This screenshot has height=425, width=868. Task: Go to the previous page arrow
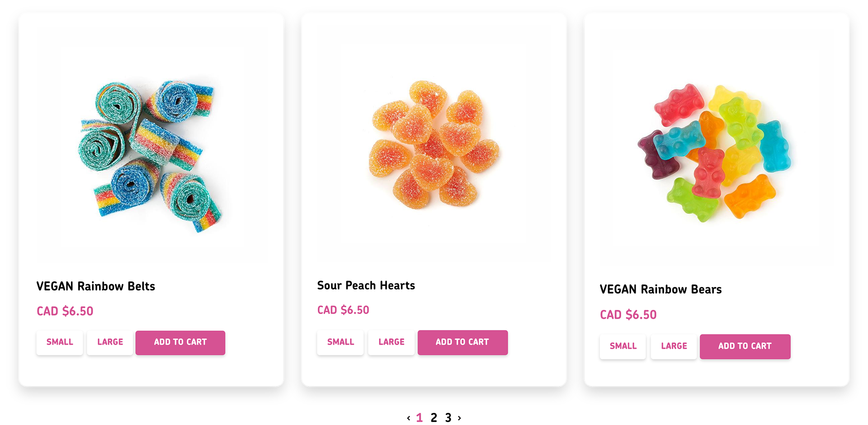click(x=408, y=418)
